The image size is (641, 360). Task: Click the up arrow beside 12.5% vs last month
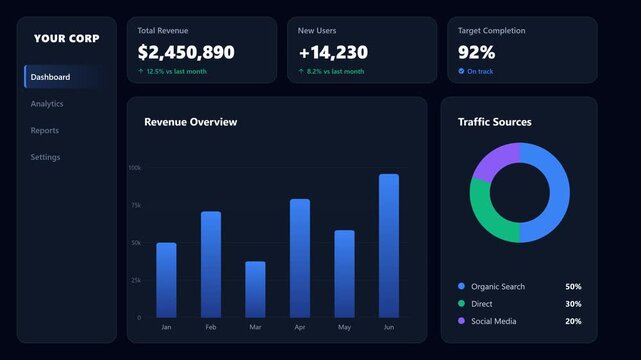point(141,71)
